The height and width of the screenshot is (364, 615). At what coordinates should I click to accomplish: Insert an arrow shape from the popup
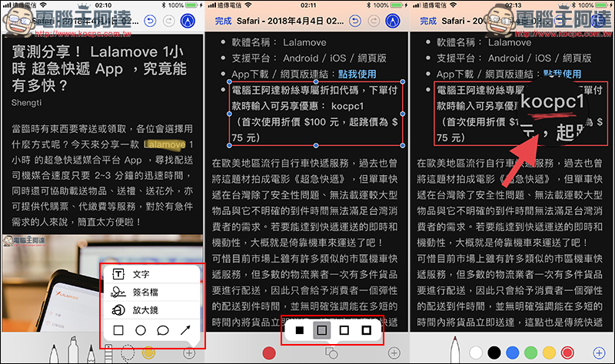pos(186,331)
